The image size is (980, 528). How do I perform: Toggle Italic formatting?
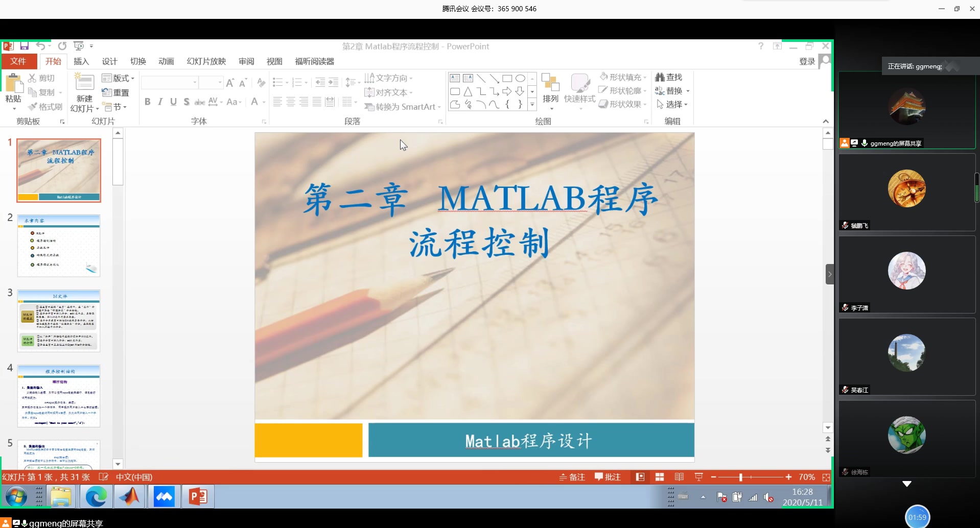[x=160, y=102]
